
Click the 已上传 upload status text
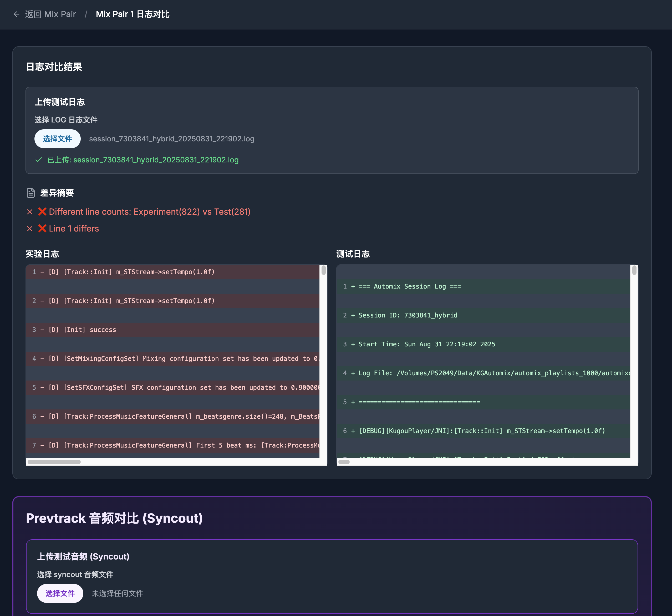pos(143,160)
